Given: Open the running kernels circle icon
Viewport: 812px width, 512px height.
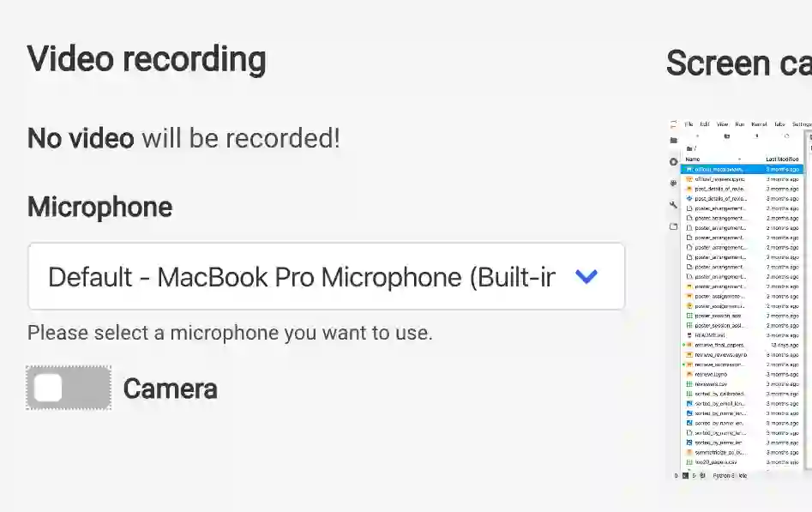Looking at the screenshot, I should (674, 162).
